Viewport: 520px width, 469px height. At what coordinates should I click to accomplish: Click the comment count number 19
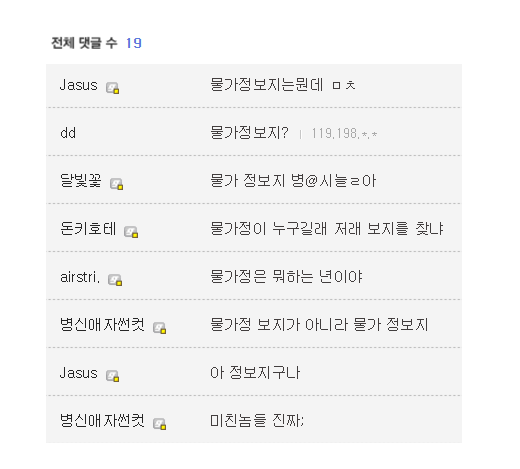(x=134, y=43)
